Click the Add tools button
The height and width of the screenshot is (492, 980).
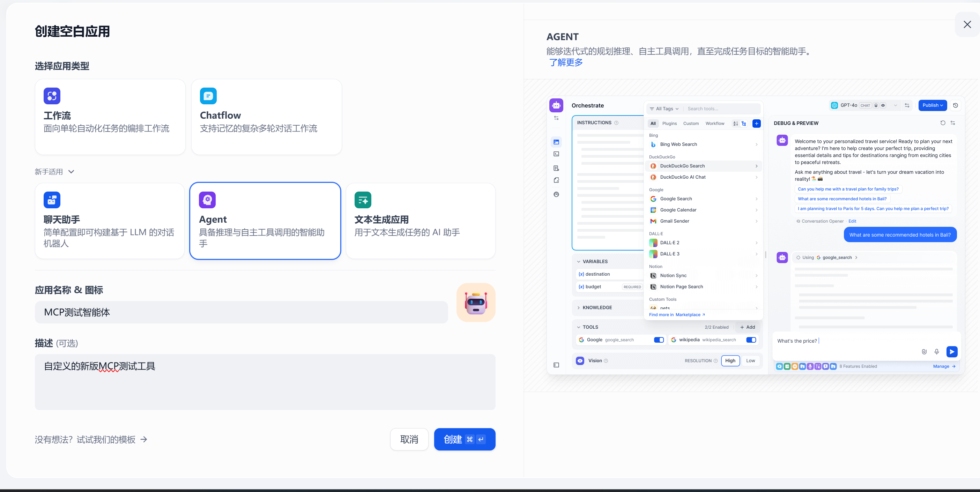click(x=747, y=327)
